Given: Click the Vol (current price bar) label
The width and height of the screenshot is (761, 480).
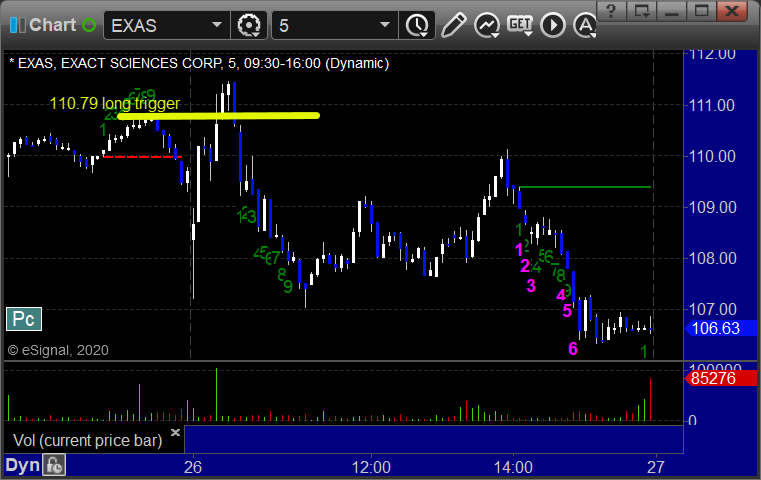Looking at the screenshot, I should 87,441.
